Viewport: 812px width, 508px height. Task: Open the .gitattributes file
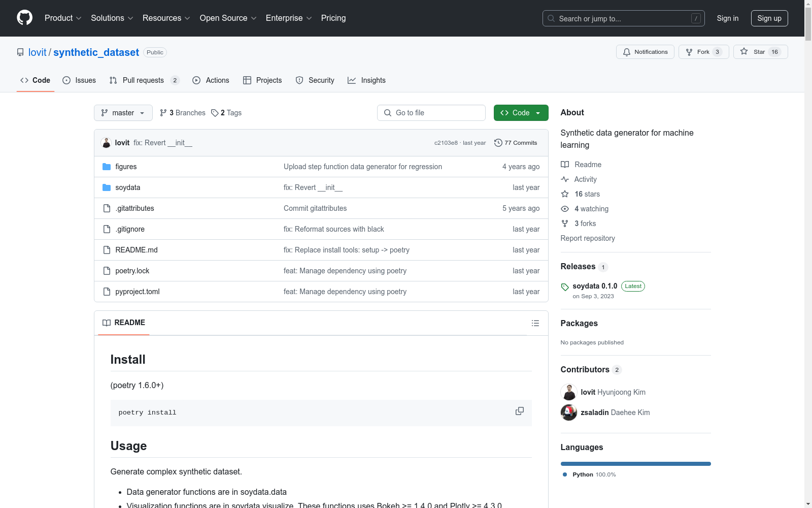(x=134, y=208)
